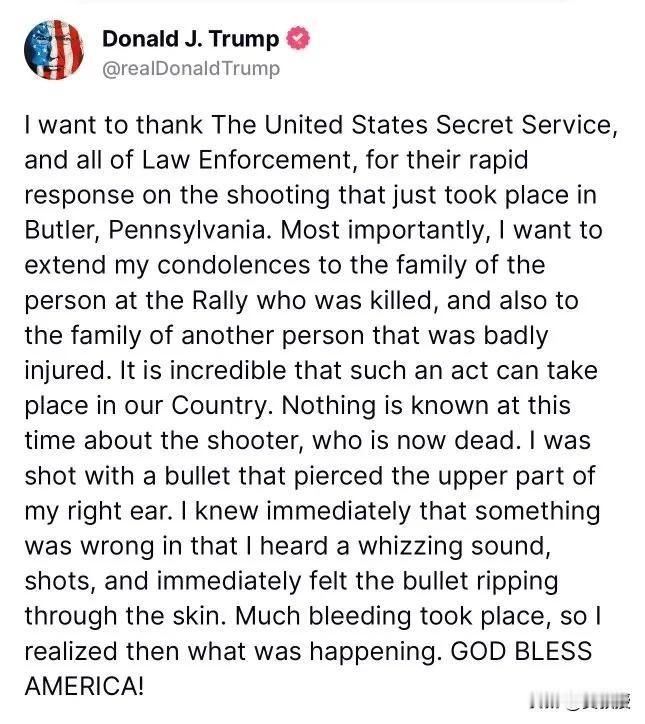Image resolution: width=645 pixels, height=724 pixels.
Task: Open the @realDonaldTrump handle link
Action: coord(191,69)
